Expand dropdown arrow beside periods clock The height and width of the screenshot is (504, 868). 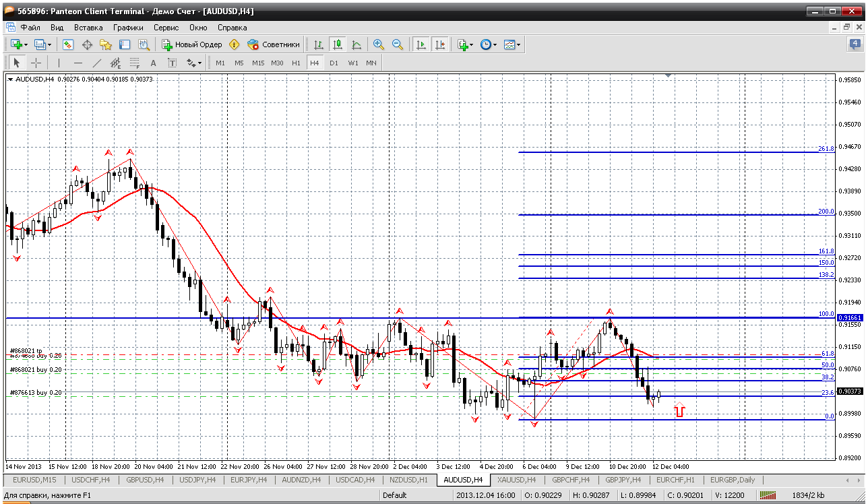pos(495,45)
